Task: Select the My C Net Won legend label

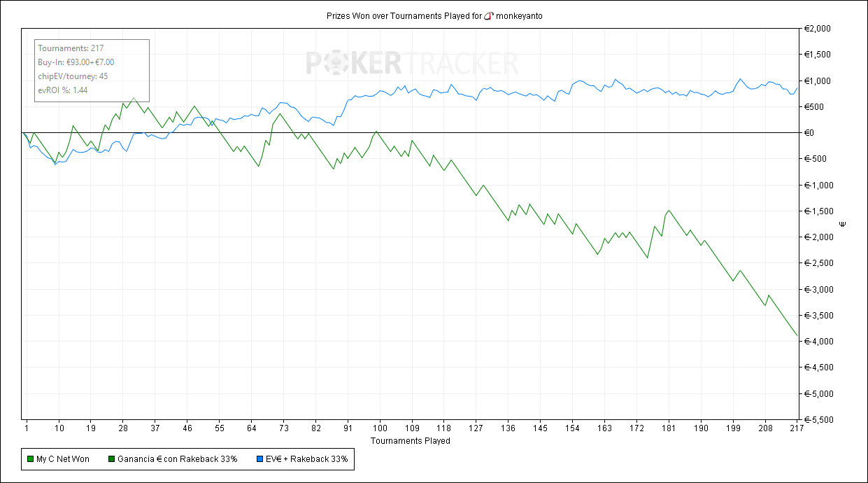Action: point(62,460)
